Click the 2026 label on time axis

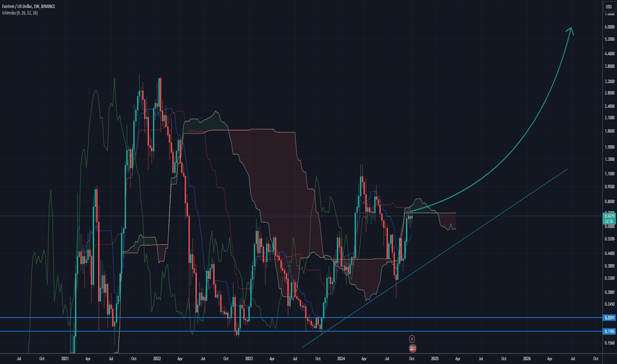(527, 359)
